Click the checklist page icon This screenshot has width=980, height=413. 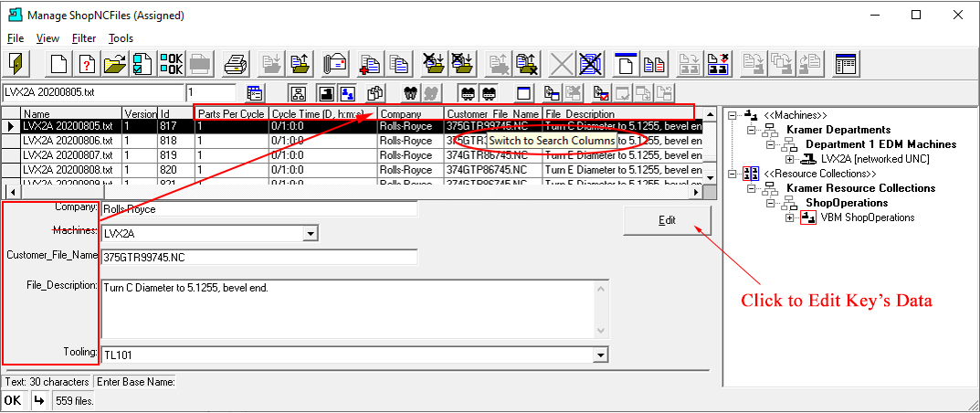[x=142, y=64]
